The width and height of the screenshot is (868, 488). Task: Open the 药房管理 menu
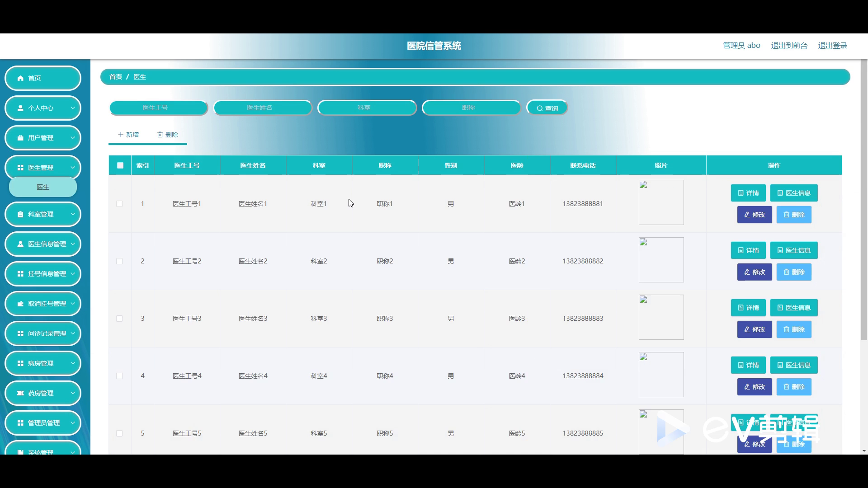[43, 393]
